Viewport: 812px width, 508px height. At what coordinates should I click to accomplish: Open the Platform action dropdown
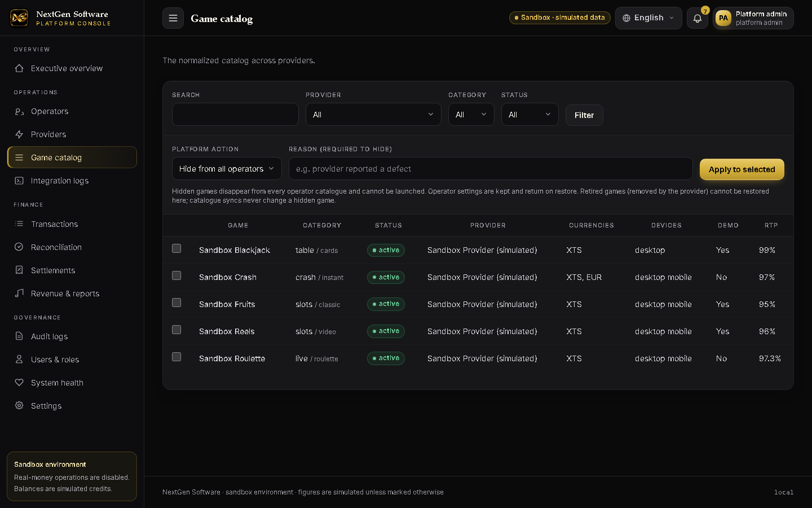pyautogui.click(x=227, y=169)
